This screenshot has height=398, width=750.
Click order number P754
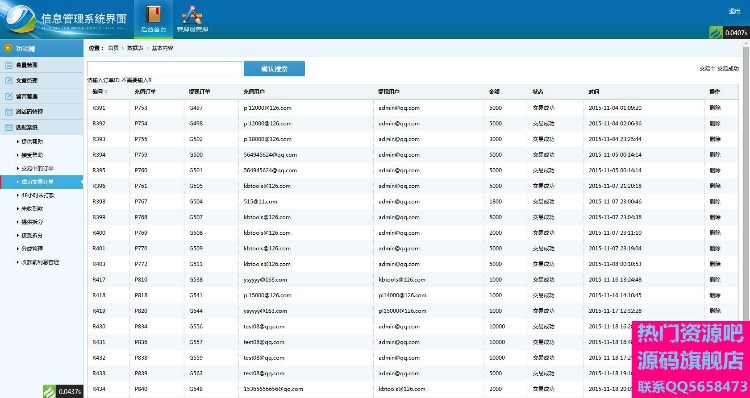click(141, 123)
